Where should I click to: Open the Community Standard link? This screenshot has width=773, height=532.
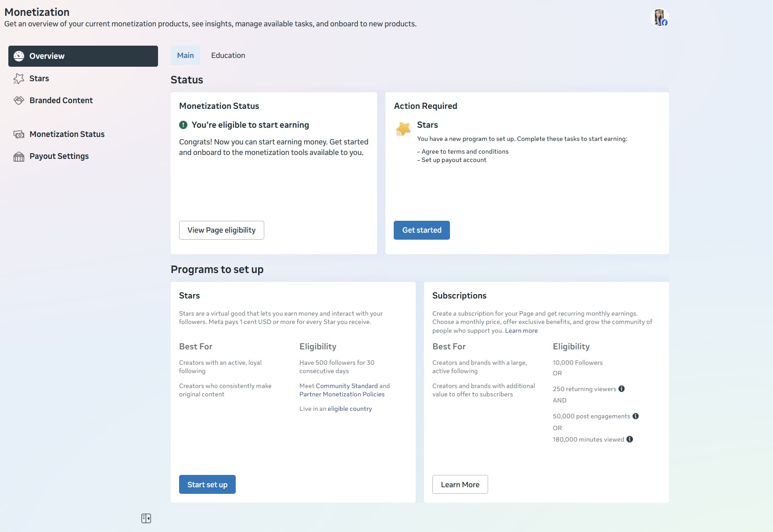point(346,386)
